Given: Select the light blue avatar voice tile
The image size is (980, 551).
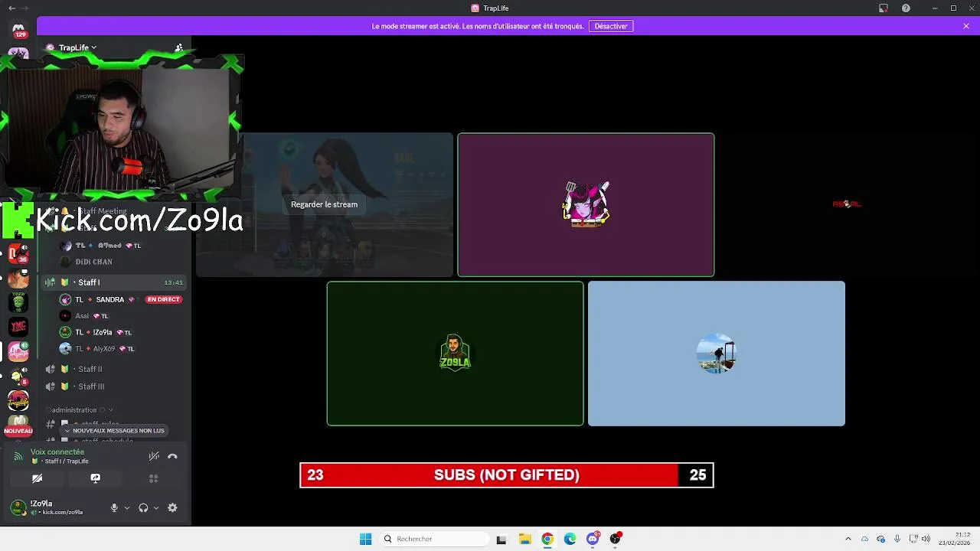Looking at the screenshot, I should 717,354.
